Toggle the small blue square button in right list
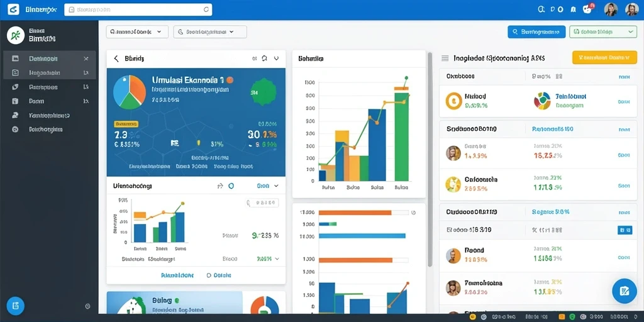 (x=625, y=230)
